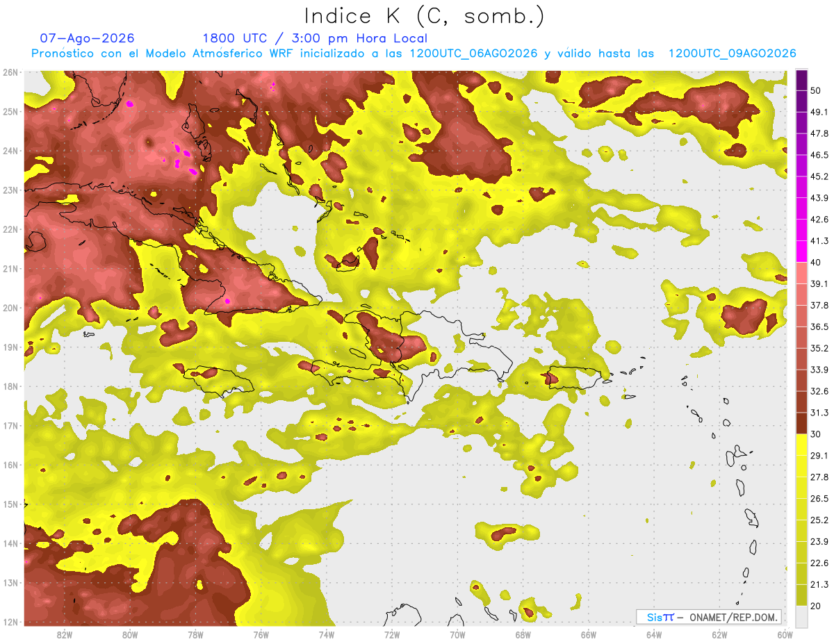Click the colorbar value 23.9
834x644 pixels.
819,541
